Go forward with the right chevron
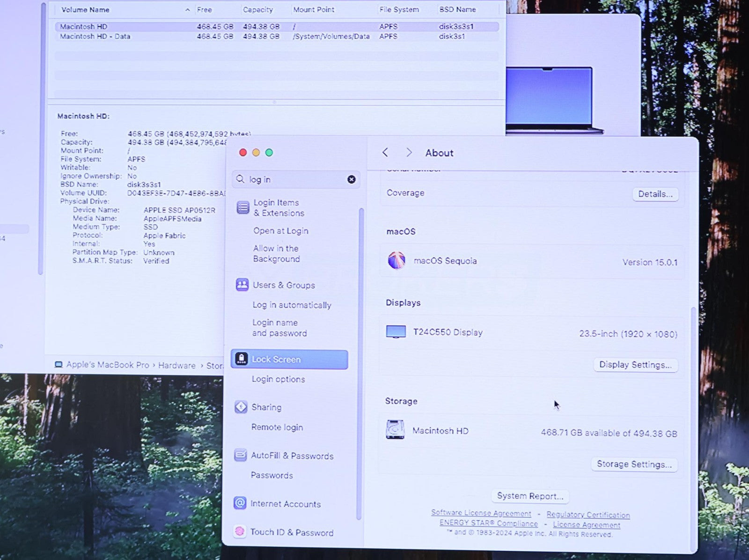Image resolution: width=749 pixels, height=560 pixels. tap(409, 152)
